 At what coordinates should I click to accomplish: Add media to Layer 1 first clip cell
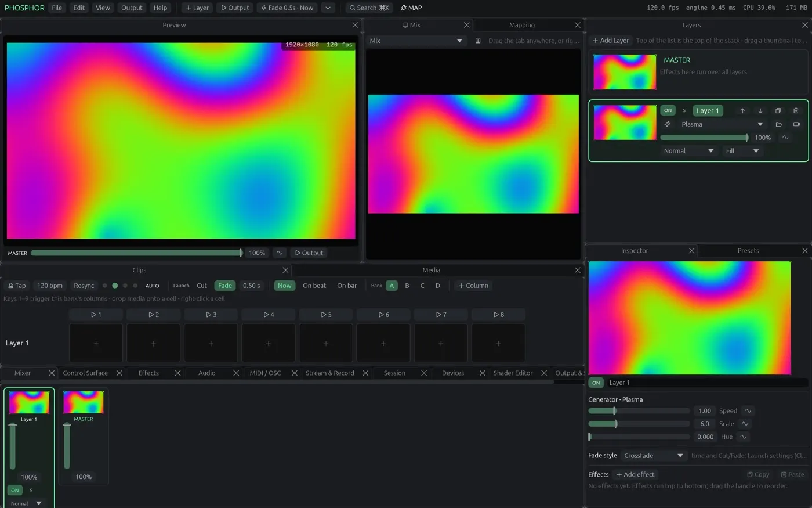tap(96, 343)
